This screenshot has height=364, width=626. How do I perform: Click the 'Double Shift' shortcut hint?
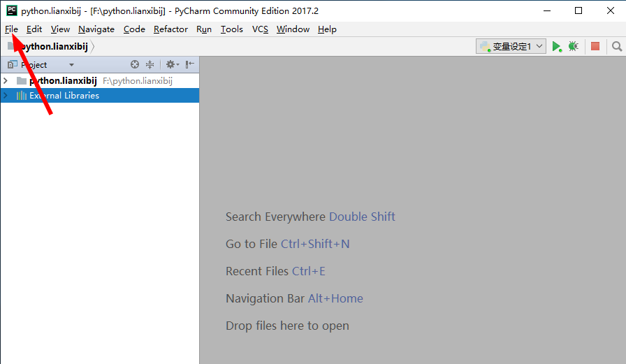[x=362, y=217]
